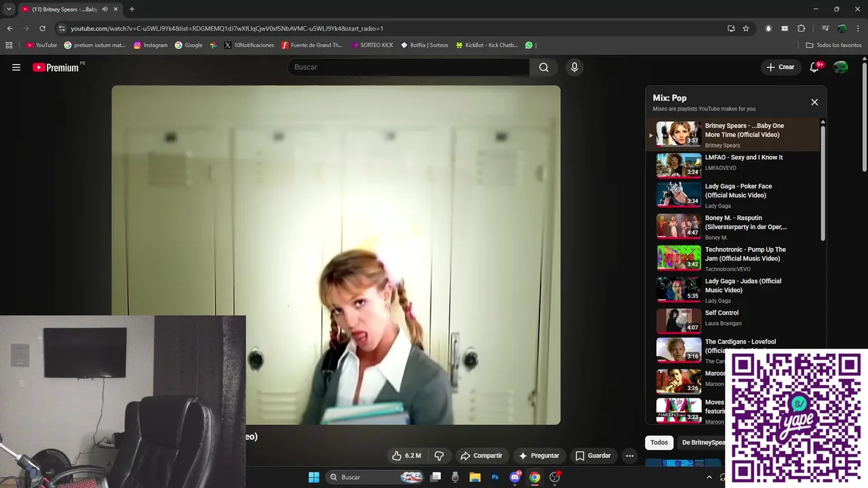Open WhatsApp bookmark icon
The height and width of the screenshot is (488, 868).
tap(529, 45)
